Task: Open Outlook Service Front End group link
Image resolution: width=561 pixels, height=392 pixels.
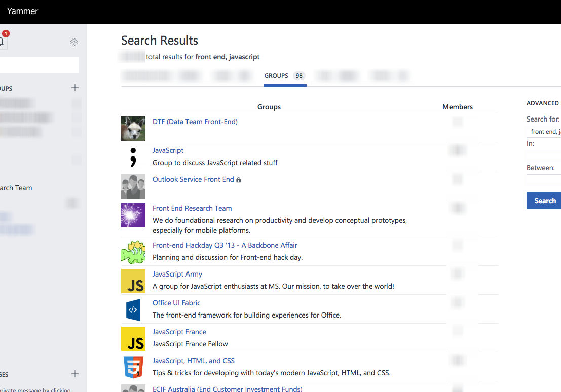Action: pos(193,180)
